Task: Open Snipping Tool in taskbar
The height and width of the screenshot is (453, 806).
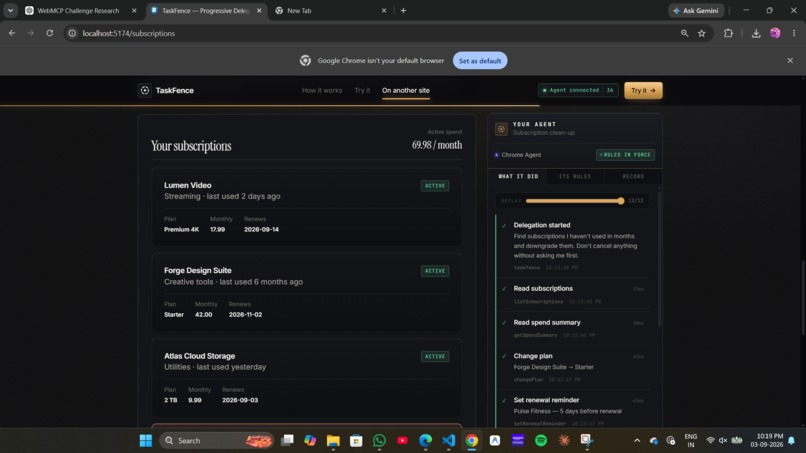Action: (587, 441)
